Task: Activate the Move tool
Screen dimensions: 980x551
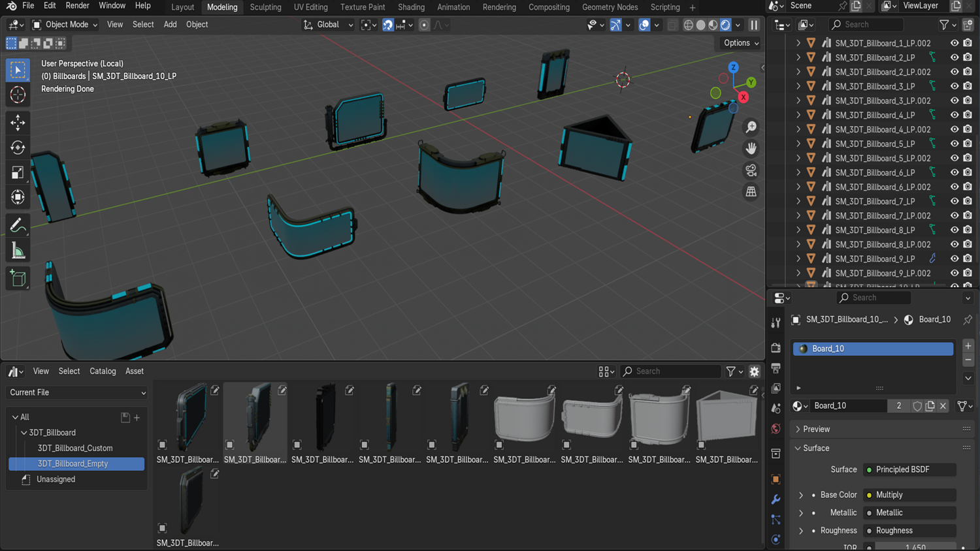Action: click(18, 122)
